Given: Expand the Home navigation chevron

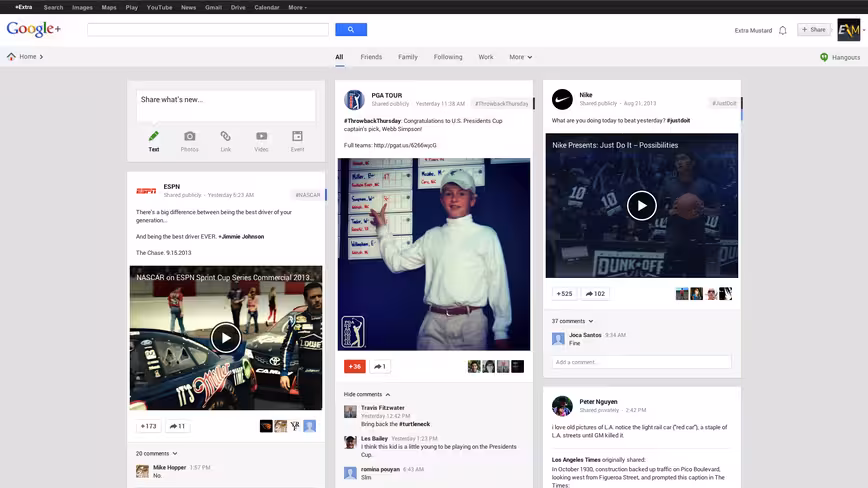Looking at the screenshot, I should tap(41, 57).
